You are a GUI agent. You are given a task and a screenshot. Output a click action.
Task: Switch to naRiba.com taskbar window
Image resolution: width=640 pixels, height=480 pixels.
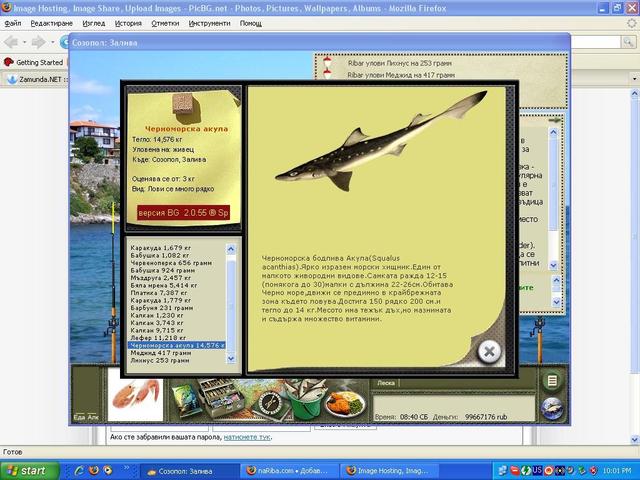click(289, 471)
